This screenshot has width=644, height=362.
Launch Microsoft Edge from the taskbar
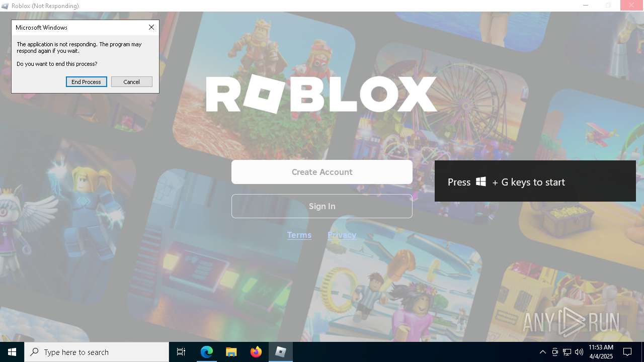(207, 352)
